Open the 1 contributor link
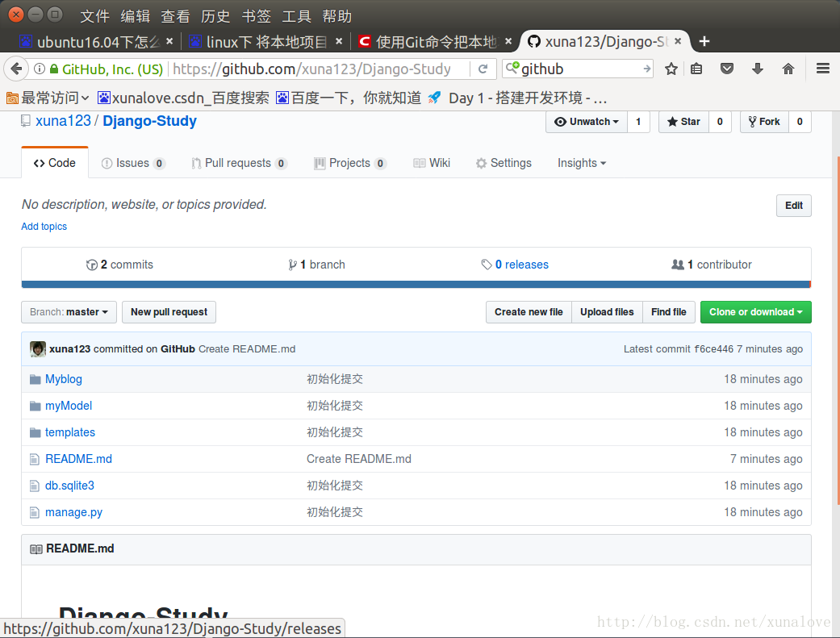This screenshot has width=840, height=638. pos(712,265)
